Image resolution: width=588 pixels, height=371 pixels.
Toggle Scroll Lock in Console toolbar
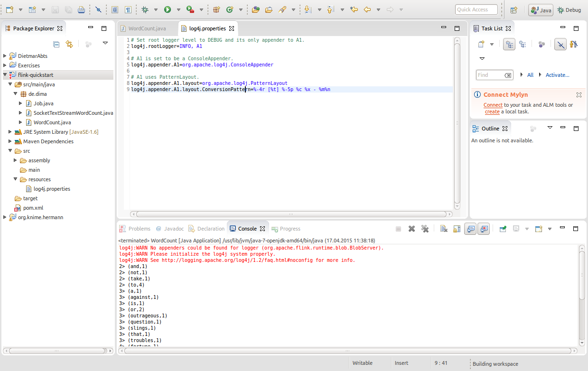[x=457, y=229]
